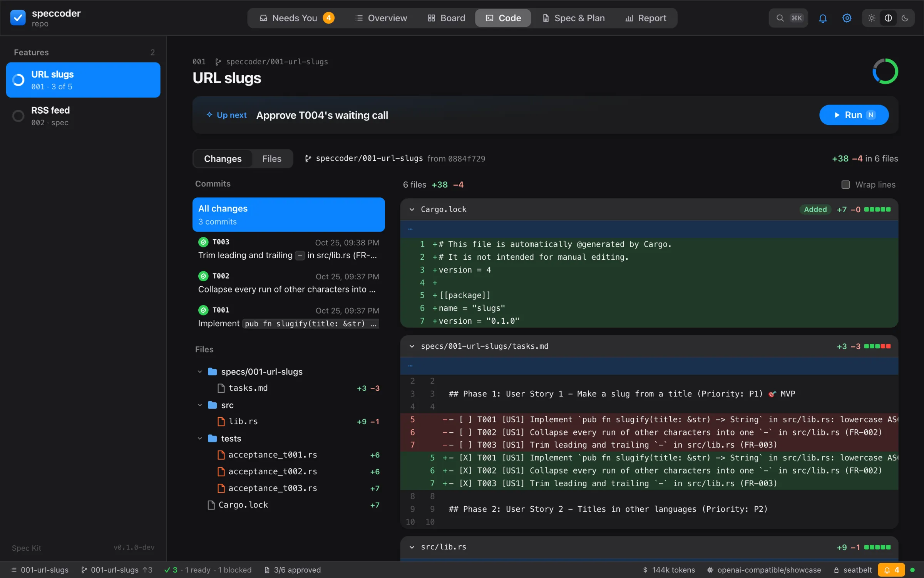Open the Board tab
The image size is (924, 578).
[x=446, y=18]
